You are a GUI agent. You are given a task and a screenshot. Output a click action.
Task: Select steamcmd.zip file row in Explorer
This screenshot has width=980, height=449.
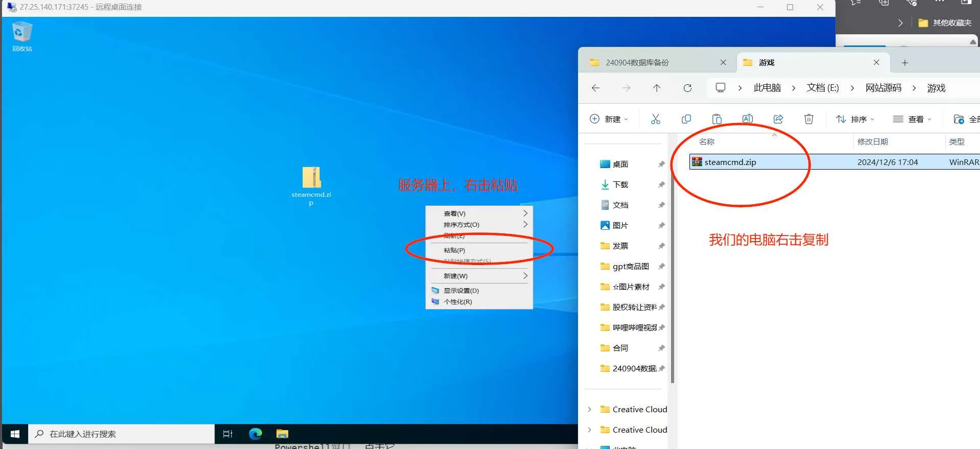[x=834, y=162]
